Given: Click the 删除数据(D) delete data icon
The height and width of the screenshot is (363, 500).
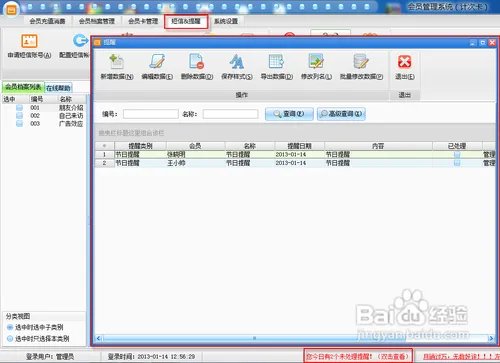Looking at the screenshot, I should [x=197, y=62].
